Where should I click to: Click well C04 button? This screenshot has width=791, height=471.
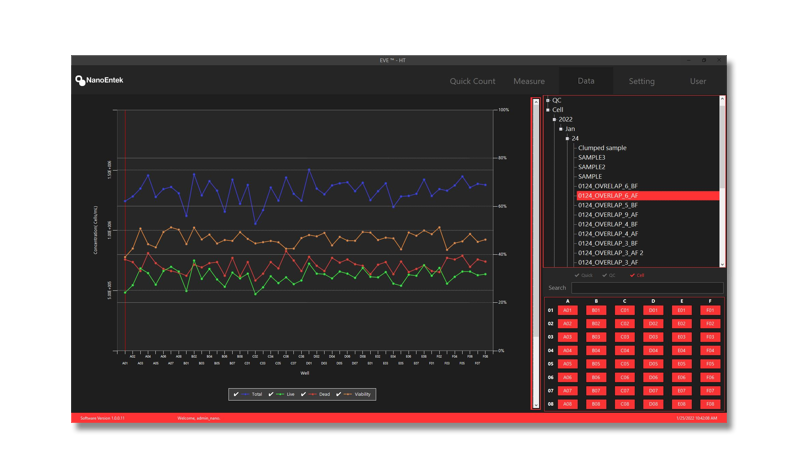point(625,351)
